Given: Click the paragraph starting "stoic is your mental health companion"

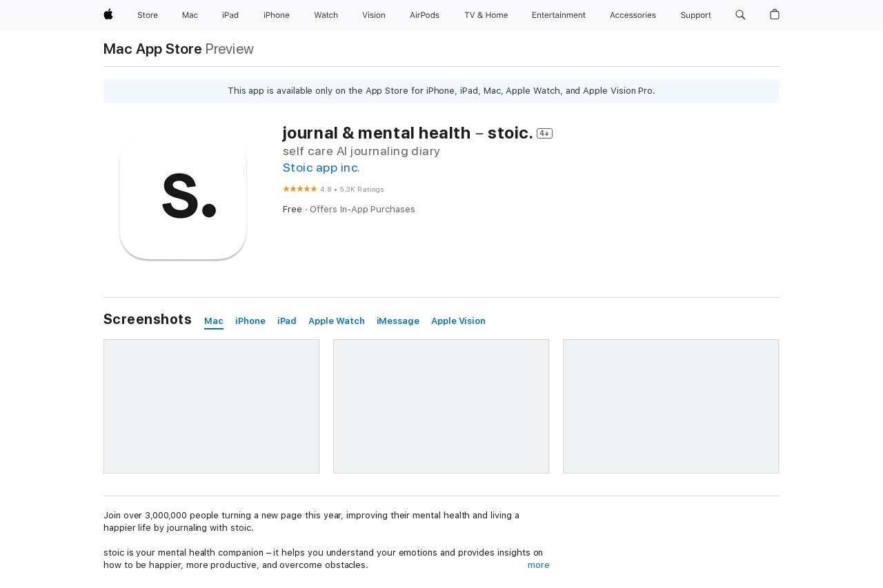Looking at the screenshot, I should click(x=323, y=559).
